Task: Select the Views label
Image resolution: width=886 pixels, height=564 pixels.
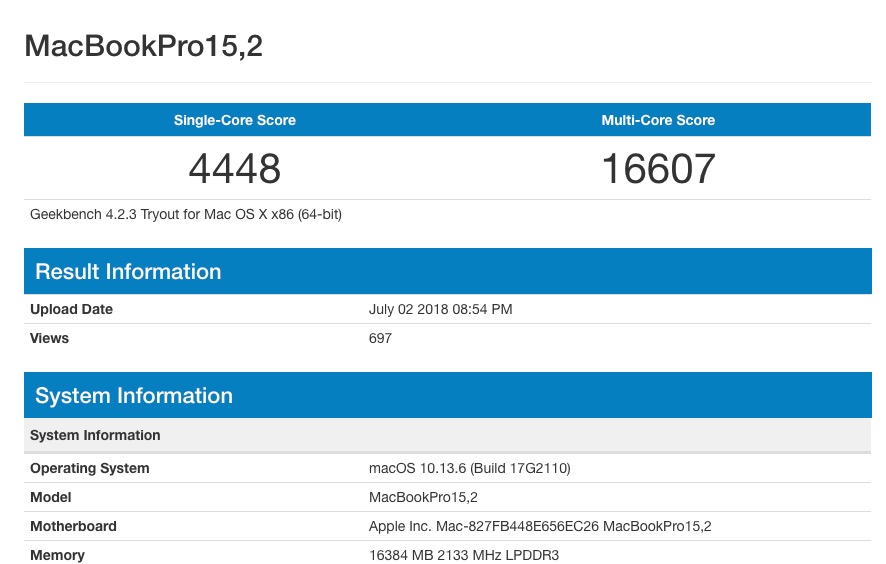Action: 49,338
